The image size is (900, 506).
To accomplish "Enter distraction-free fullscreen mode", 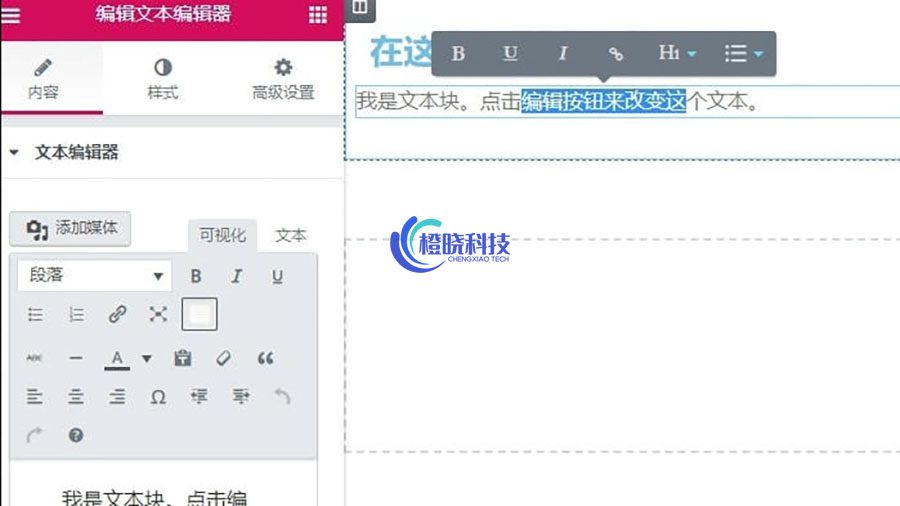I will pos(158,315).
